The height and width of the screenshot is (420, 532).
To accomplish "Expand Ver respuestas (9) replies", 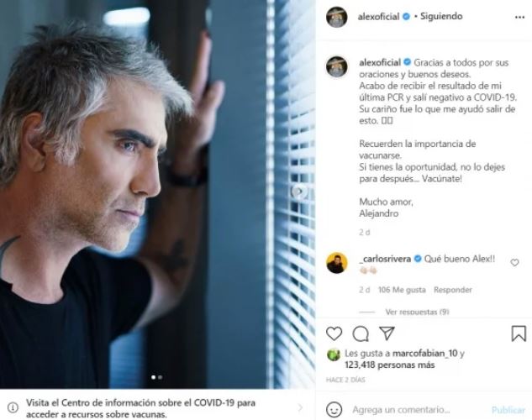I will point(417,312).
